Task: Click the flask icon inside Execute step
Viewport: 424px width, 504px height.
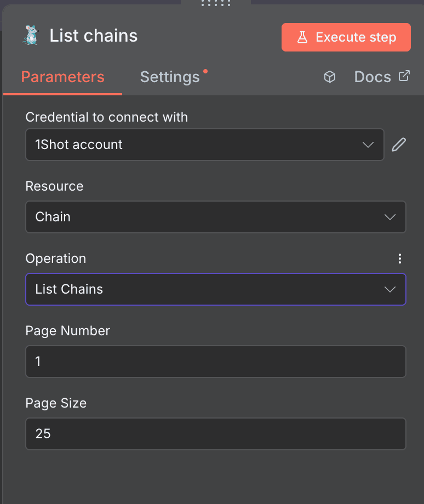Action: (x=302, y=37)
